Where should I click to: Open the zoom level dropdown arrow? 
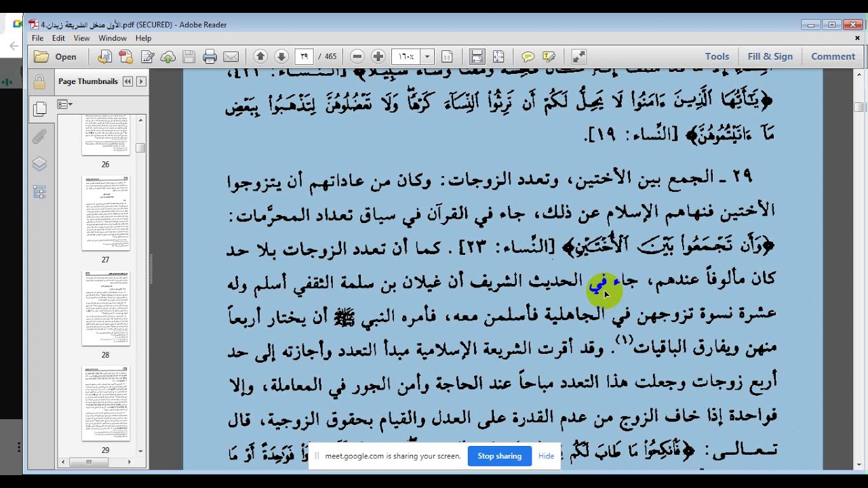point(427,57)
